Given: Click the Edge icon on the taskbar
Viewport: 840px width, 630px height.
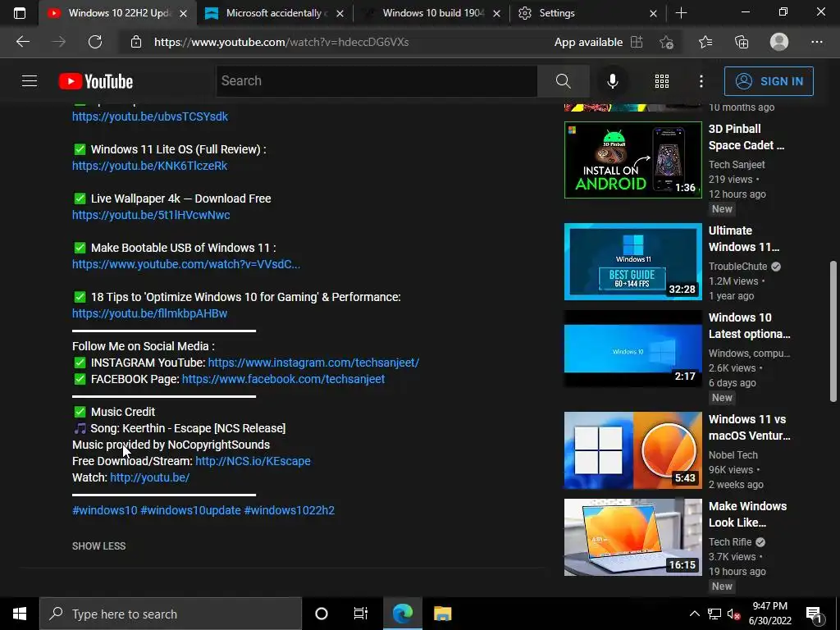Looking at the screenshot, I should (x=403, y=614).
